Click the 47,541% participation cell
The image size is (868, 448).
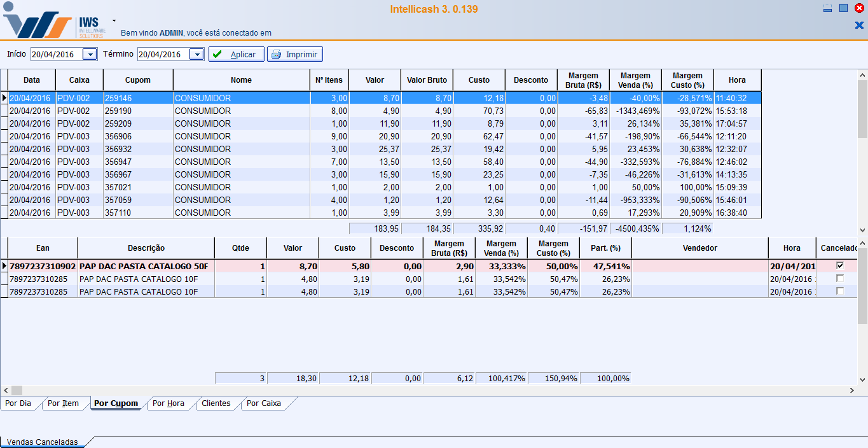606,266
